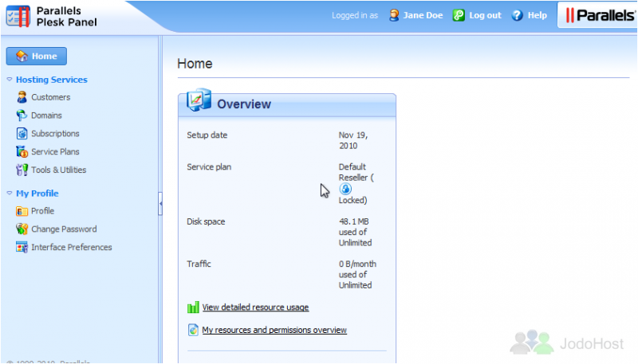Open the Subscriptions page
638x364 pixels.
[55, 133]
